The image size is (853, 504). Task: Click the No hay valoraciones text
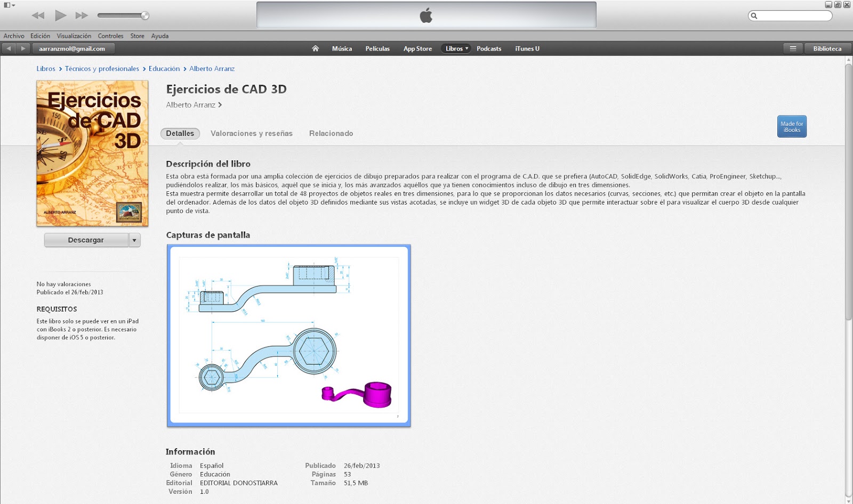(63, 284)
